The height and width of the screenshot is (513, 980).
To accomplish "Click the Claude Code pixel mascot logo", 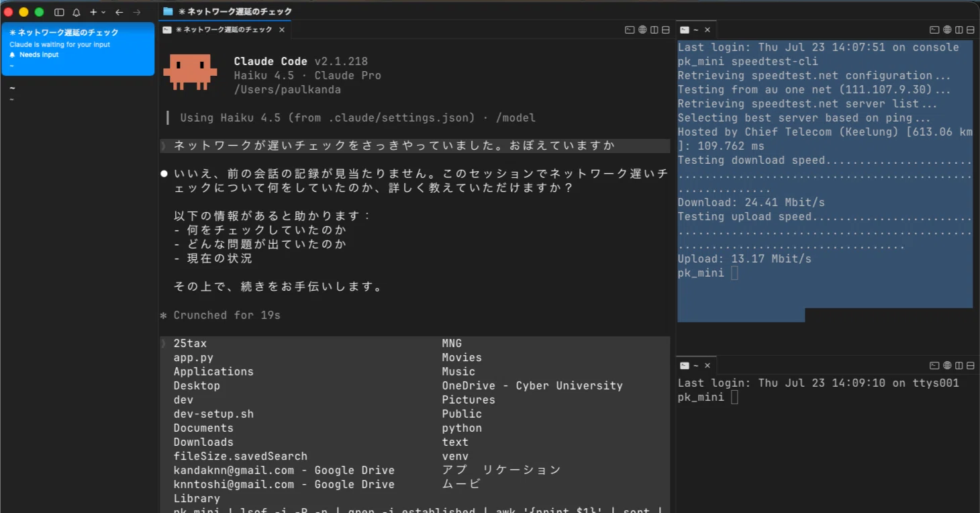I will pyautogui.click(x=191, y=73).
